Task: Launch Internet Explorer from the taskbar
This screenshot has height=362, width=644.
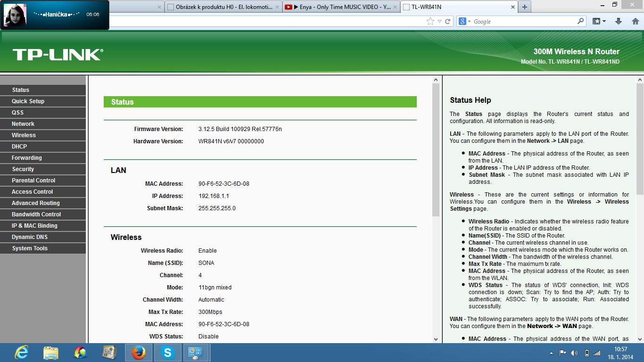Action: click(x=21, y=353)
